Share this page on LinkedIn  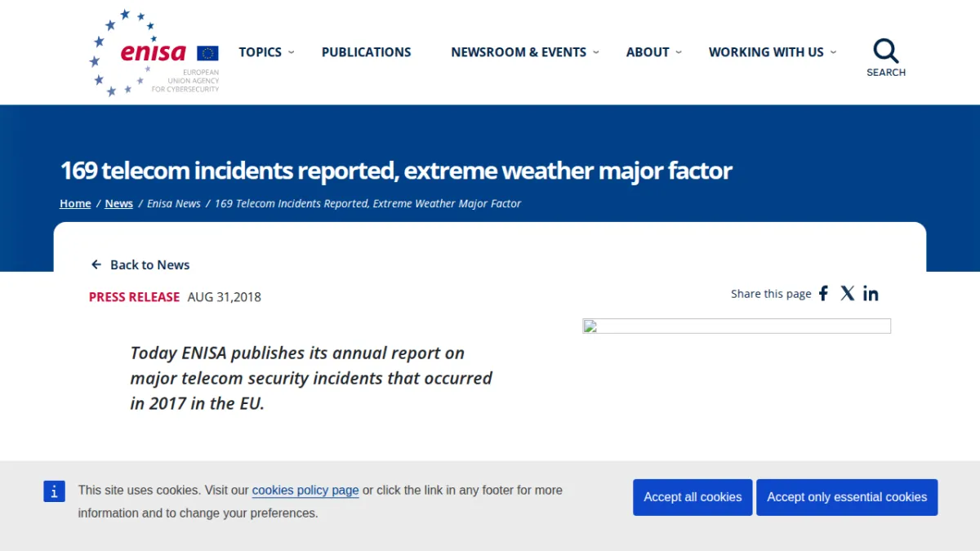coord(871,294)
